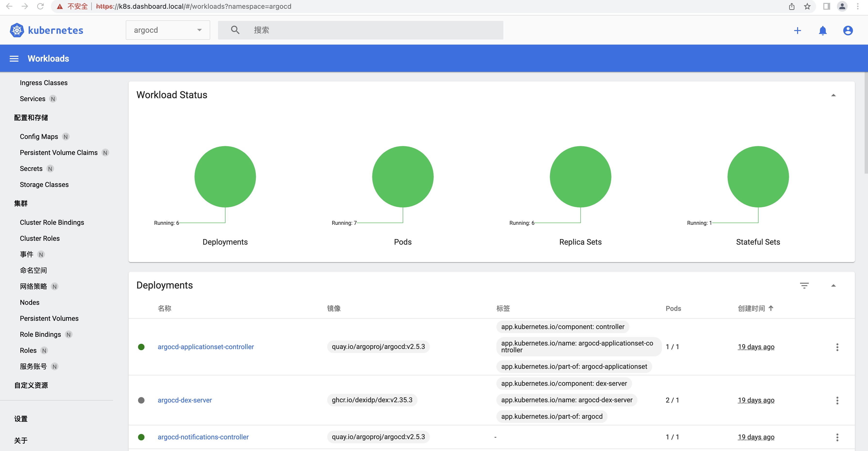
Task: Click the browser address bar URL
Action: (x=193, y=6)
